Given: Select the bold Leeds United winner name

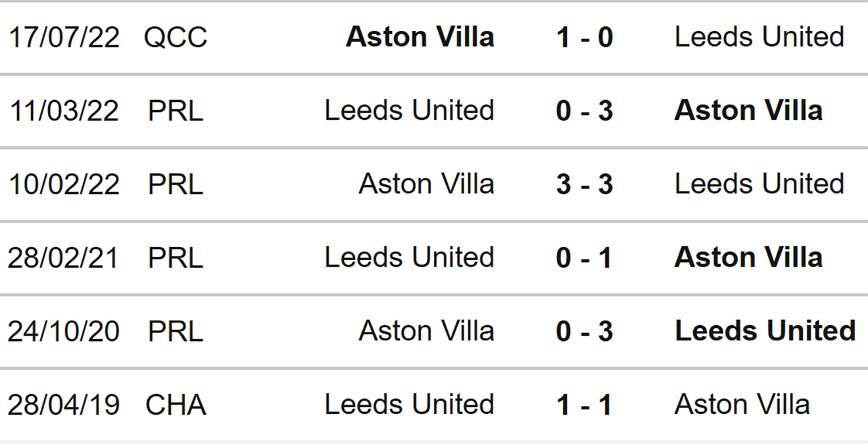Looking at the screenshot, I should point(765,331).
